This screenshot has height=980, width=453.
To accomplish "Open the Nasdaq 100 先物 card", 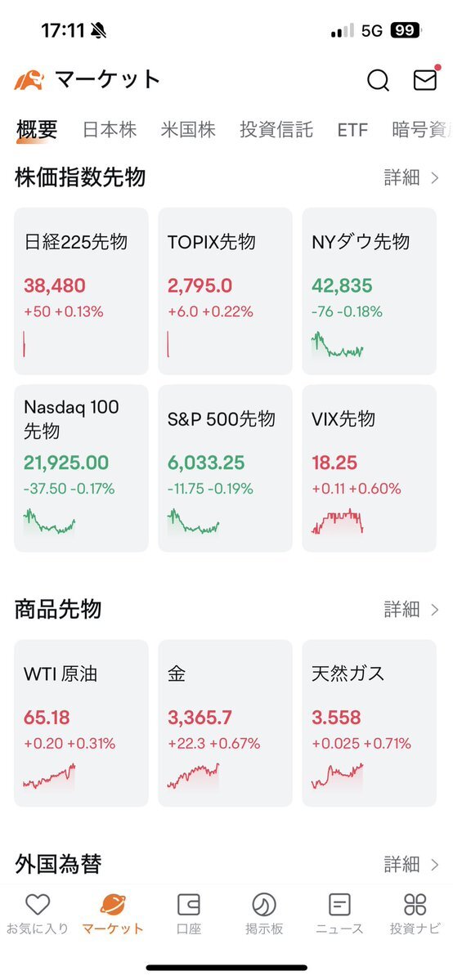I will pos(81,468).
